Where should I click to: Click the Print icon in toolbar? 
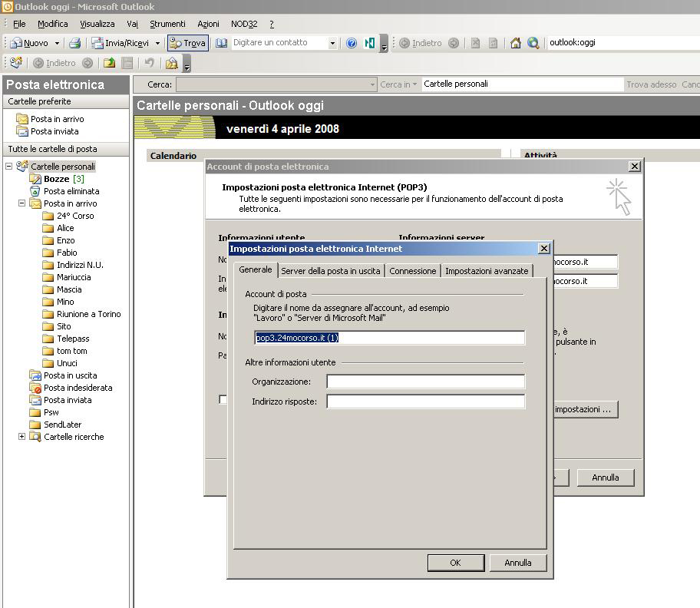(x=75, y=43)
